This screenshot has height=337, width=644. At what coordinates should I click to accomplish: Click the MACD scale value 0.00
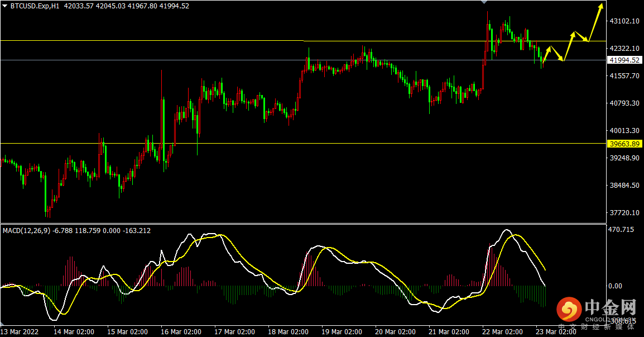615,286
